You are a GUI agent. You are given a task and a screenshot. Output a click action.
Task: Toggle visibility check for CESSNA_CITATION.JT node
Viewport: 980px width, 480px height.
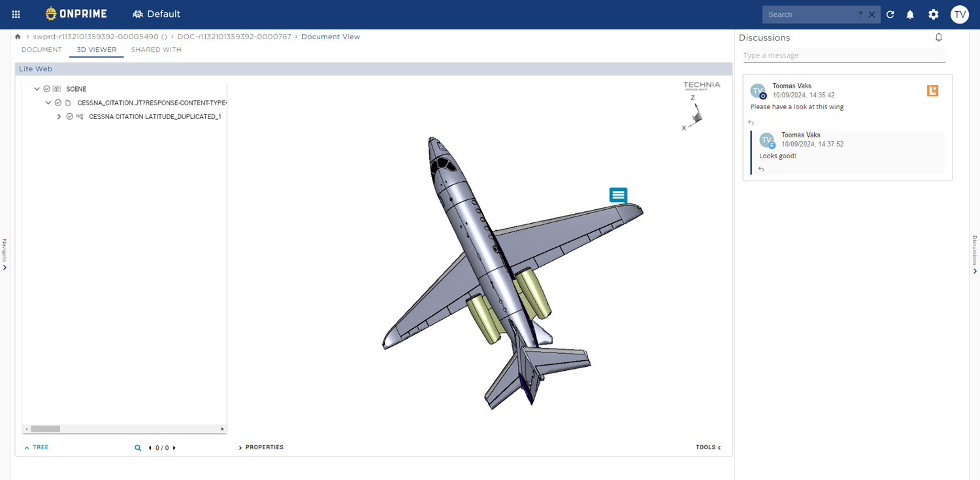(x=58, y=103)
